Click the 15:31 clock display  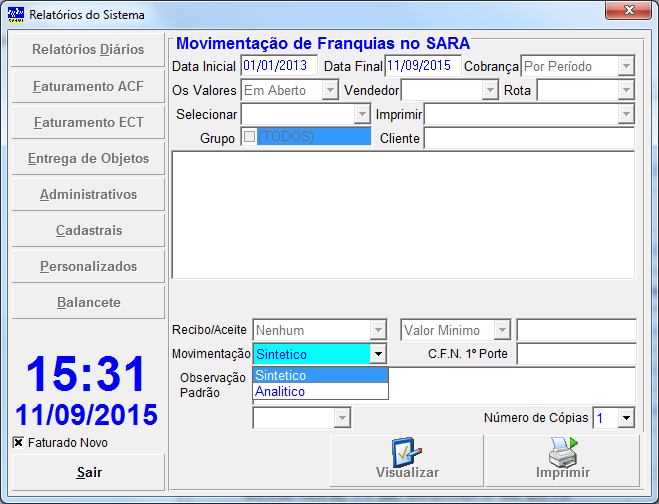[x=86, y=374]
